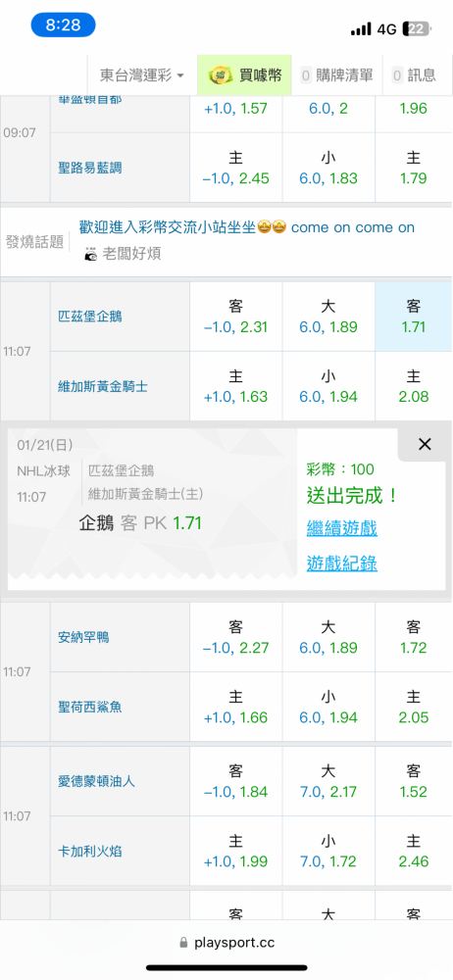Tap the lock icon by playsport.cc
453x980 pixels.
pos(183,942)
